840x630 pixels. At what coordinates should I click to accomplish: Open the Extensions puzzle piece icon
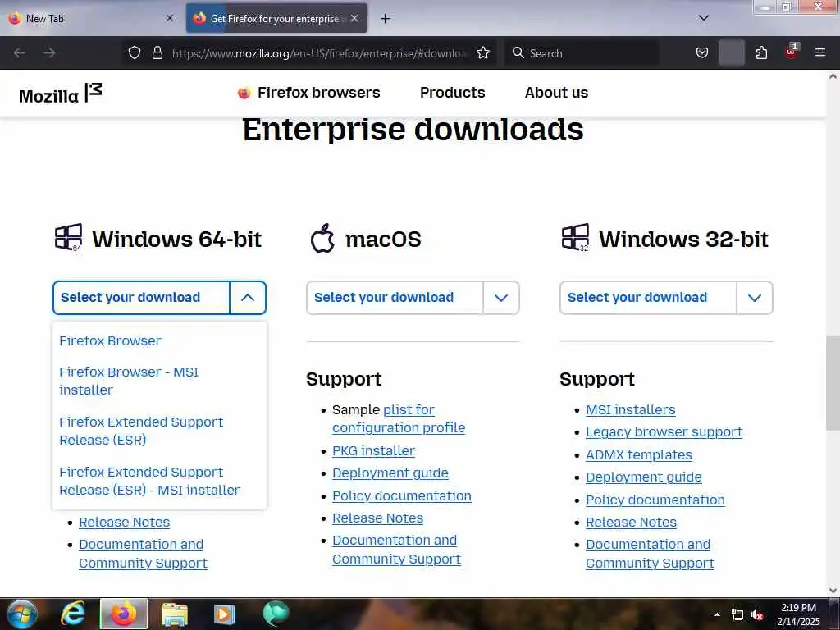pos(761,53)
